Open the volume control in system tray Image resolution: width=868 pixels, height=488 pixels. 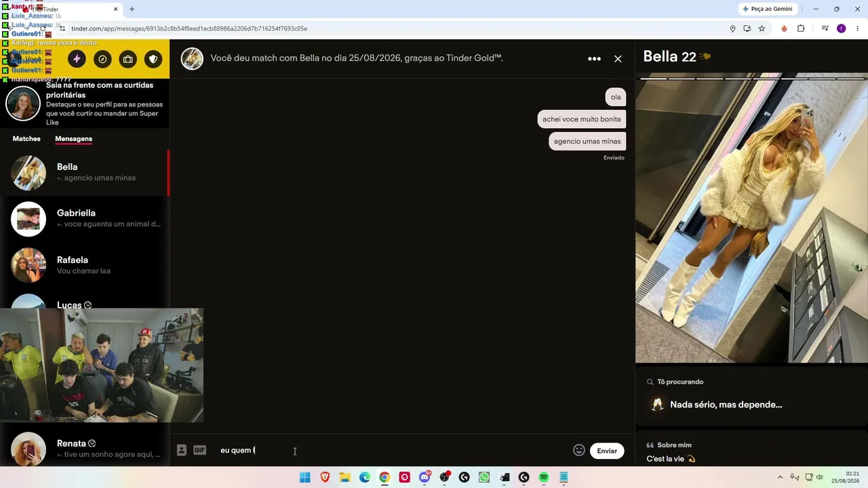point(819,477)
